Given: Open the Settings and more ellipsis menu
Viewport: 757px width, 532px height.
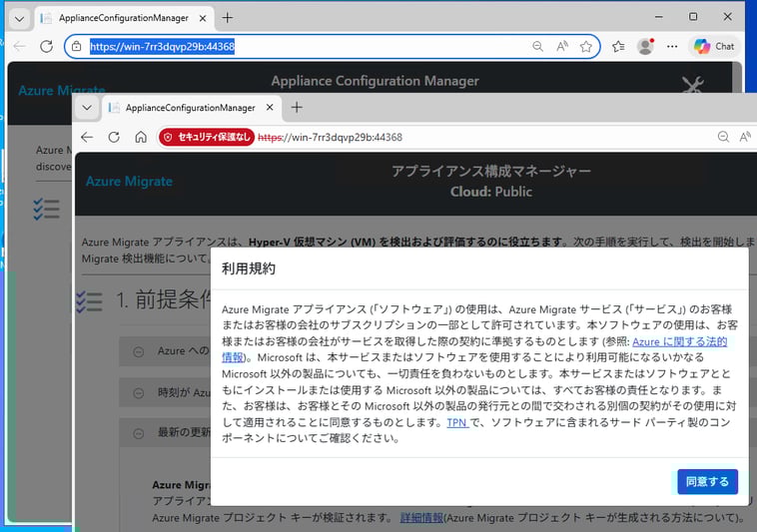Looking at the screenshot, I should pyautogui.click(x=672, y=46).
